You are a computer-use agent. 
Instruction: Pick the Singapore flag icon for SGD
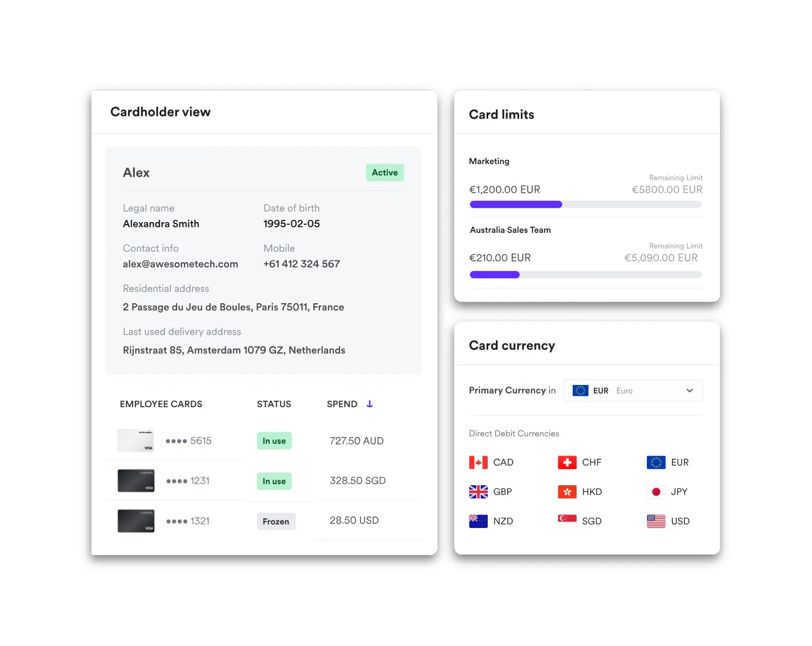tap(567, 519)
